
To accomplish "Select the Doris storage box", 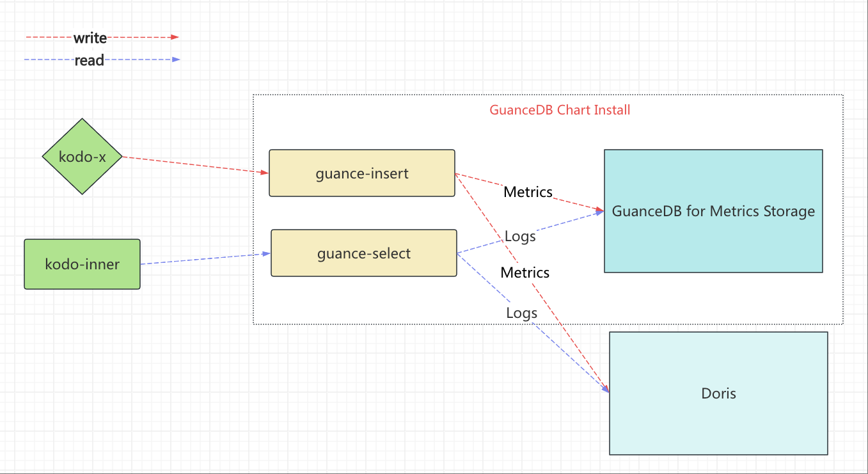I will tap(718, 393).
